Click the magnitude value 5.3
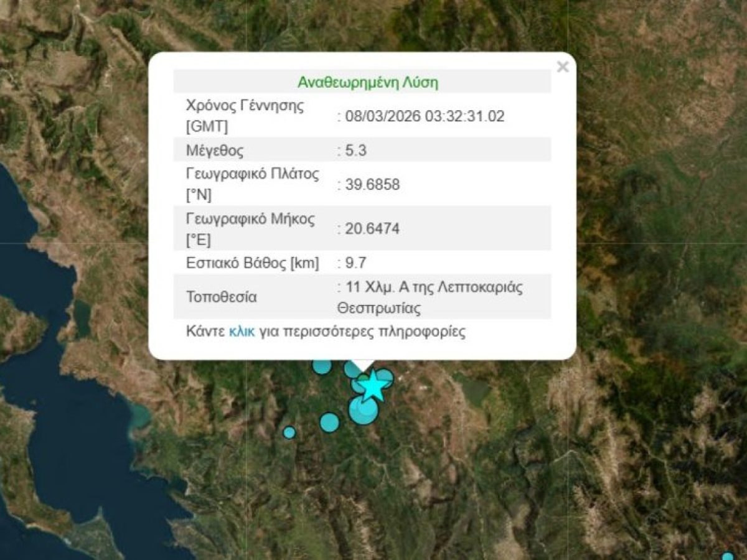The height and width of the screenshot is (560, 747). point(352,151)
